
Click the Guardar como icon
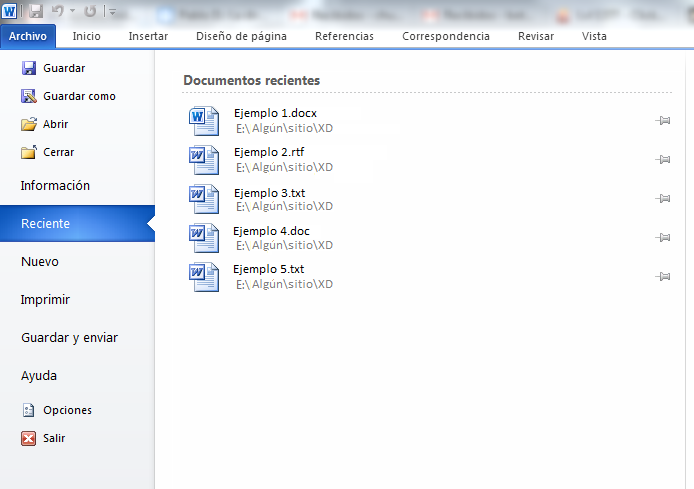(28, 96)
